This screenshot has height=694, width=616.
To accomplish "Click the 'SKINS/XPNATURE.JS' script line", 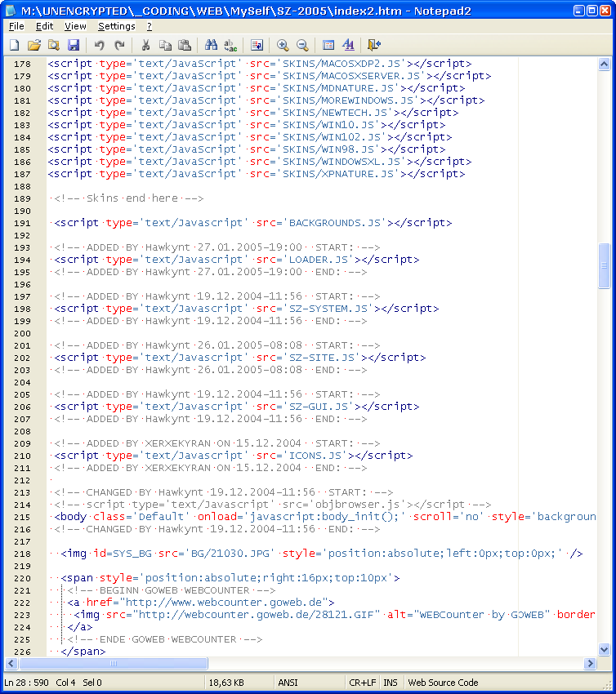I will coord(257,174).
